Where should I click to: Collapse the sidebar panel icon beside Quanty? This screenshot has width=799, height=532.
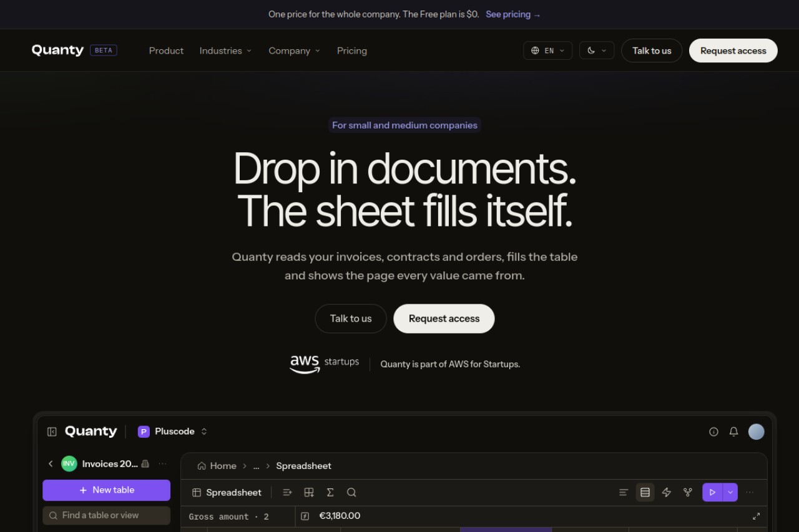(x=52, y=432)
